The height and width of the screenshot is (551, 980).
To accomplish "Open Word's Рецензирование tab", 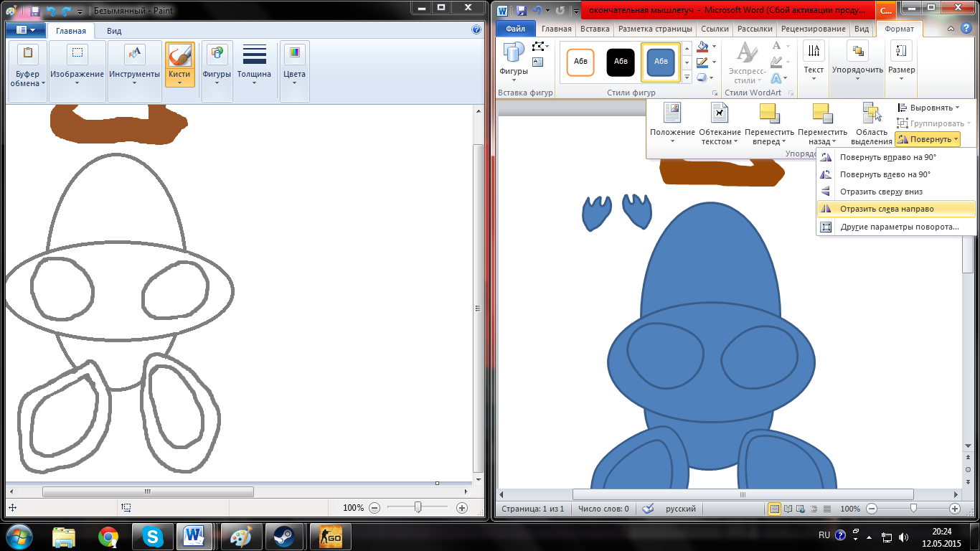I will pos(813,29).
